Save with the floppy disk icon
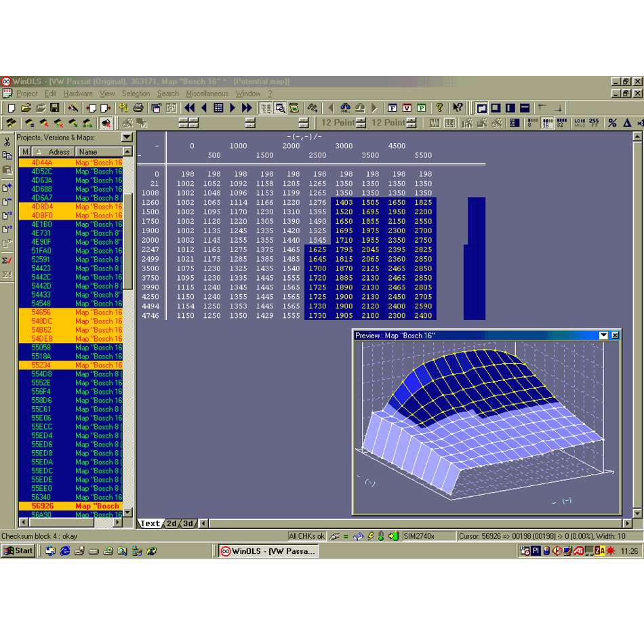This screenshot has width=644, height=644. (x=55, y=108)
